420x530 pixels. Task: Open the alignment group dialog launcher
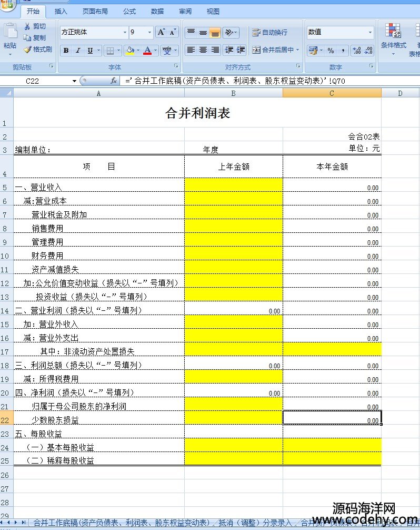[x=298, y=66]
